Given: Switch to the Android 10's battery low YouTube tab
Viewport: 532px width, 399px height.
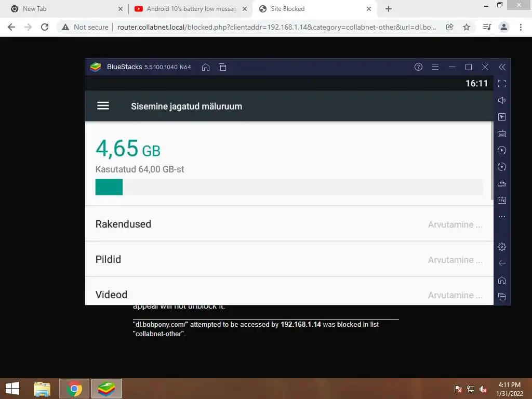Looking at the screenshot, I should coord(190,9).
